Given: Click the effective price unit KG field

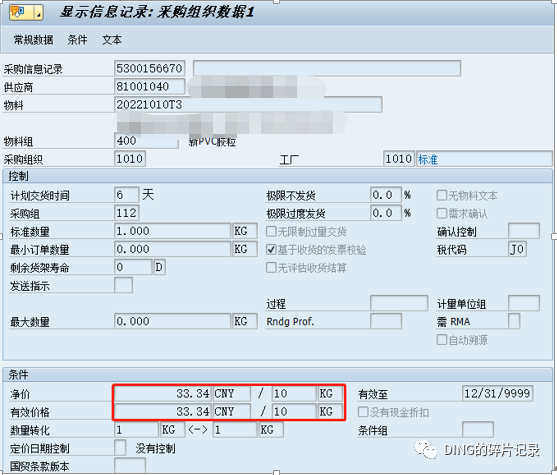Looking at the screenshot, I should 330,412.
